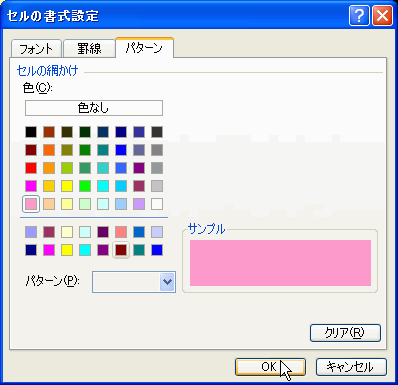Pick the white color swatch
The image size is (398, 385).
(157, 204)
